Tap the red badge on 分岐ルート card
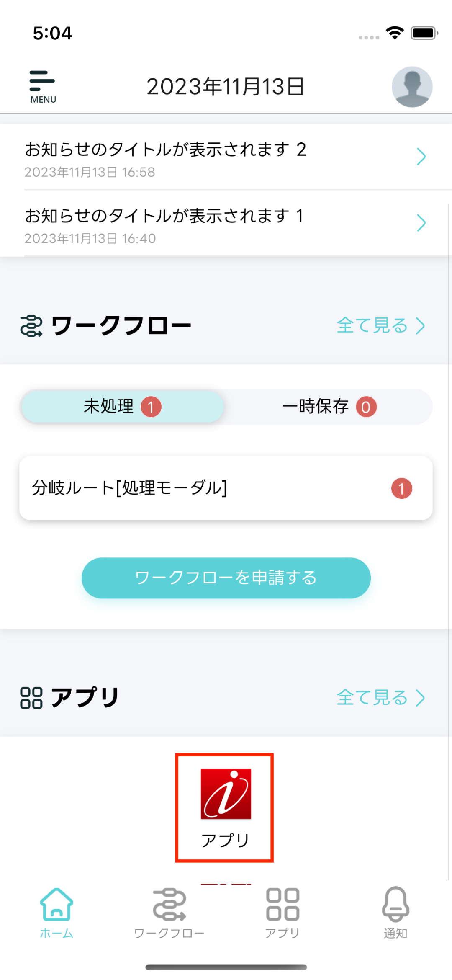 (401, 488)
